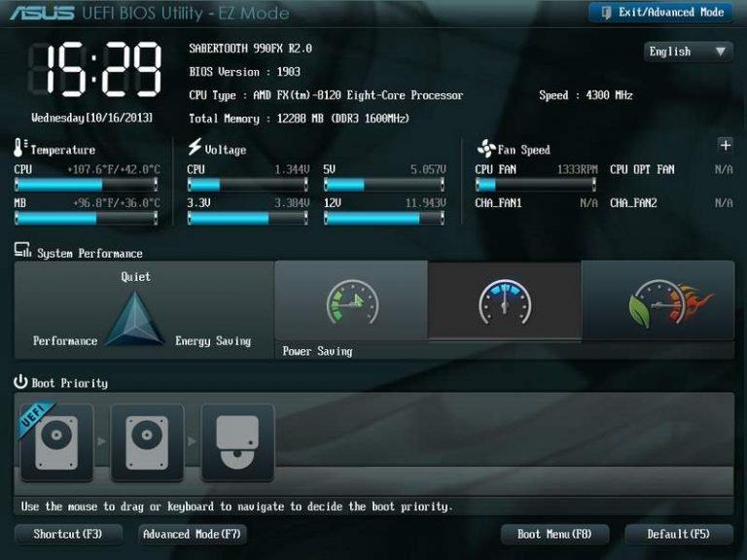Click the System Performance monitor icon
The height and width of the screenshot is (560, 747).
(x=22, y=250)
